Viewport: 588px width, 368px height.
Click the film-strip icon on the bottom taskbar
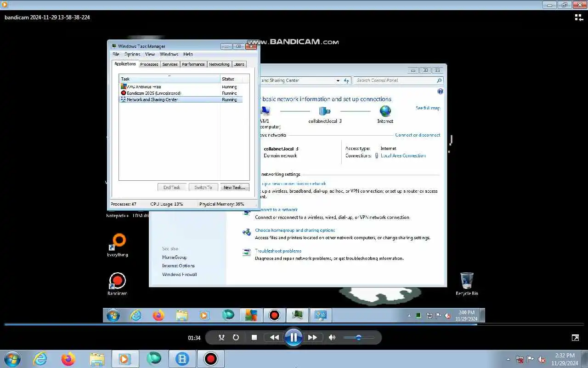click(182, 359)
